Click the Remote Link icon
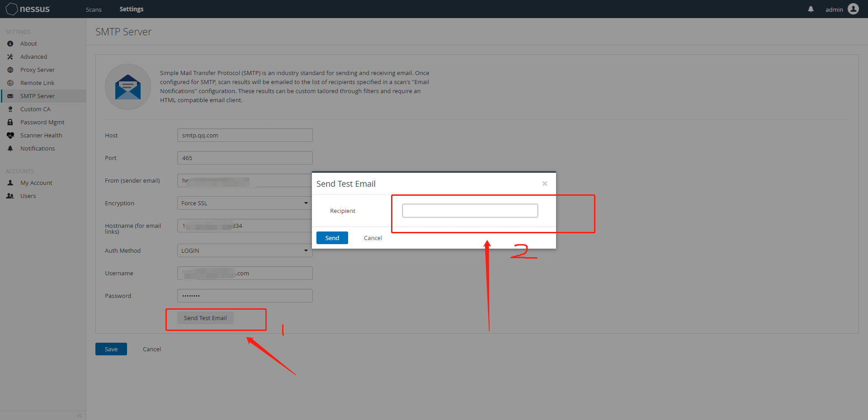868x420 pixels. (x=10, y=83)
